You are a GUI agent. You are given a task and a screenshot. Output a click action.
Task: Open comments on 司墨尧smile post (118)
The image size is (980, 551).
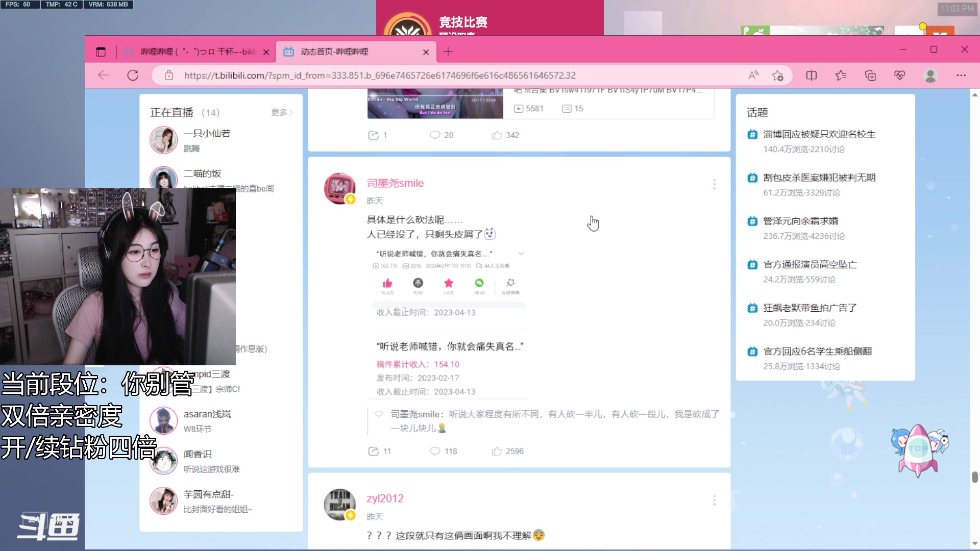(443, 452)
